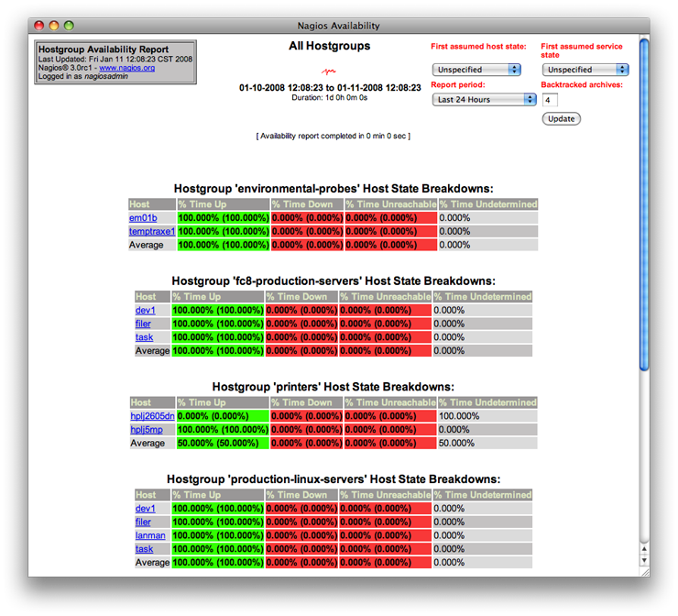
Task: Click the Time Down cell for temptraxe1
Action: [307, 231]
